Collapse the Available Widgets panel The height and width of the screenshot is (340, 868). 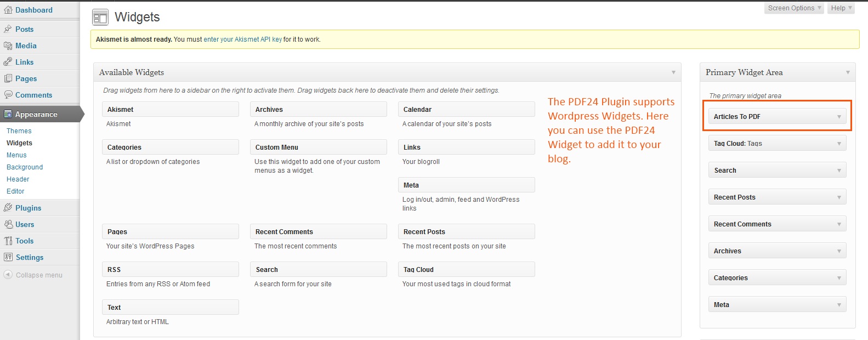click(x=673, y=72)
